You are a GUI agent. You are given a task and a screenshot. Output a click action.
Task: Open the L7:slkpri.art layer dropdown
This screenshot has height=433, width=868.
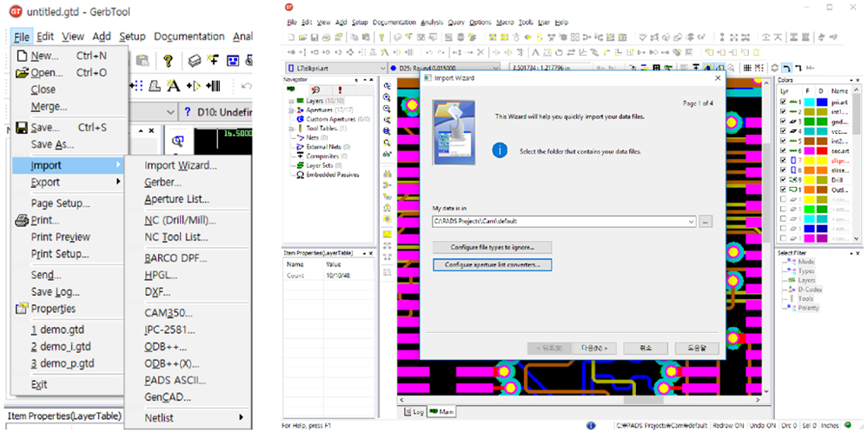point(381,68)
